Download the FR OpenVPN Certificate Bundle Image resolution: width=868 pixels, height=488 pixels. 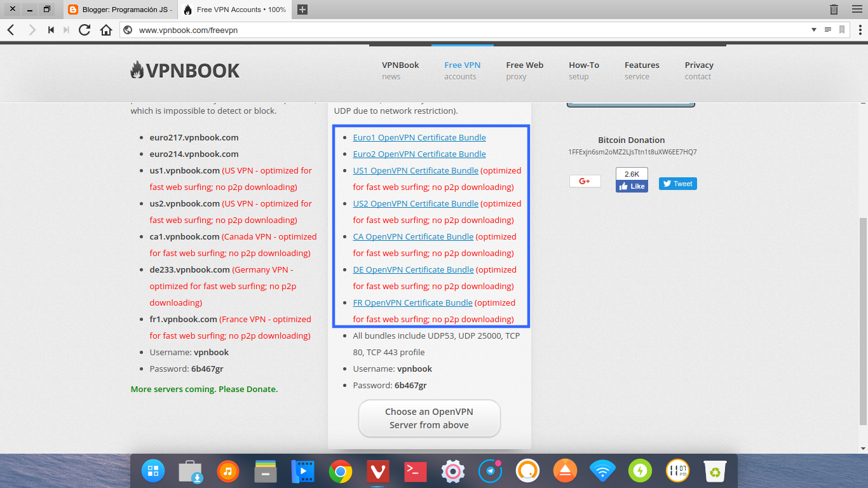[x=413, y=302]
